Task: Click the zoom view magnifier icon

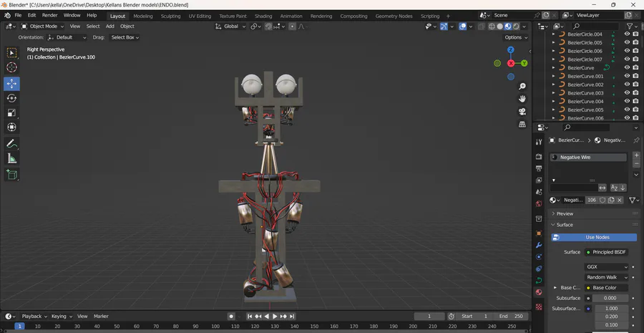Action: (x=522, y=87)
